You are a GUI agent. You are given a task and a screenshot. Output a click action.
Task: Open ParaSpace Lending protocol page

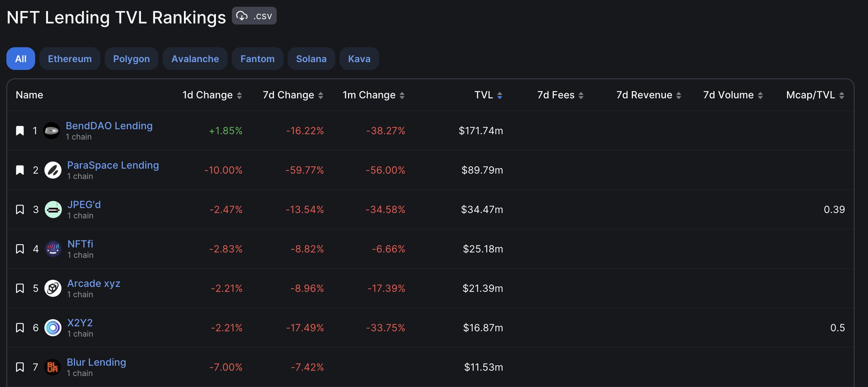113,165
